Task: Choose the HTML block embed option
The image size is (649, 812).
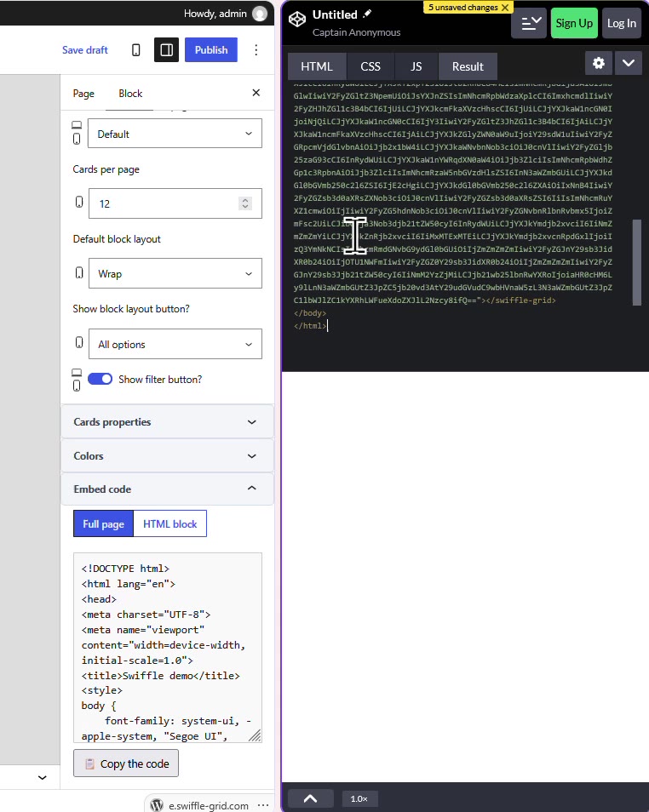Action: click(170, 524)
